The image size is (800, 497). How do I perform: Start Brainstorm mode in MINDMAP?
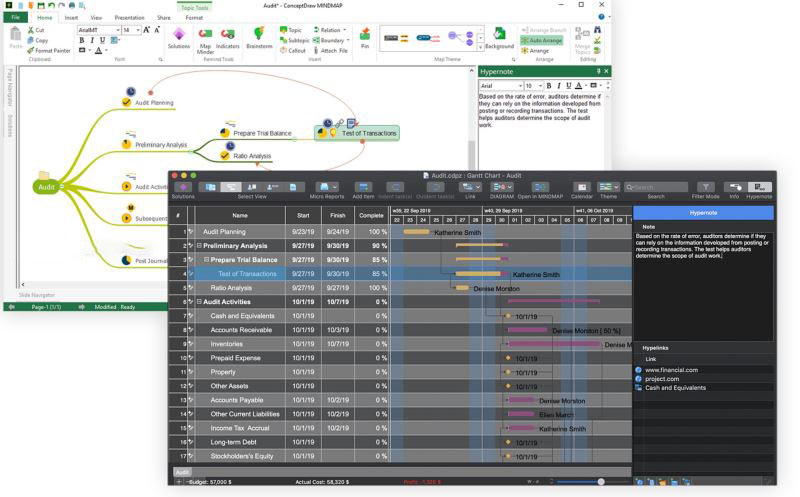click(x=259, y=39)
